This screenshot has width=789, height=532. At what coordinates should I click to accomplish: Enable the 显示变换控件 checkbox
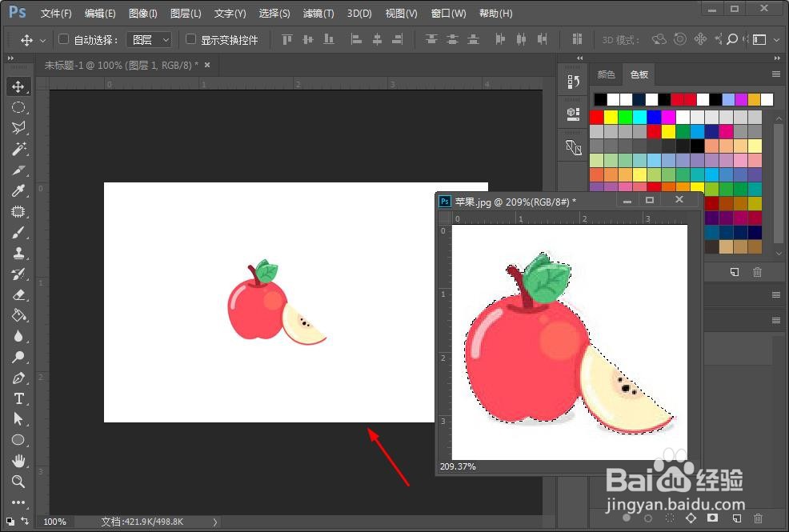tap(190, 38)
